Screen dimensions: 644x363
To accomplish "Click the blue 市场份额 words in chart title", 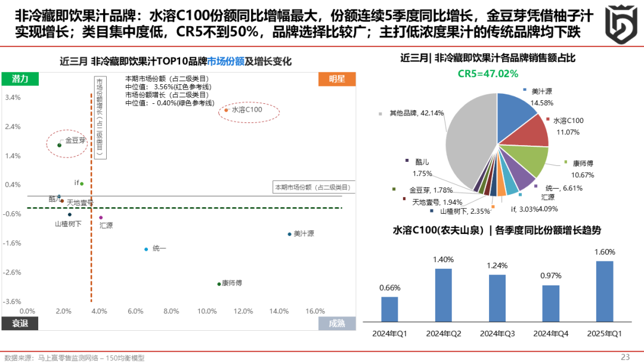I will coord(225,61).
